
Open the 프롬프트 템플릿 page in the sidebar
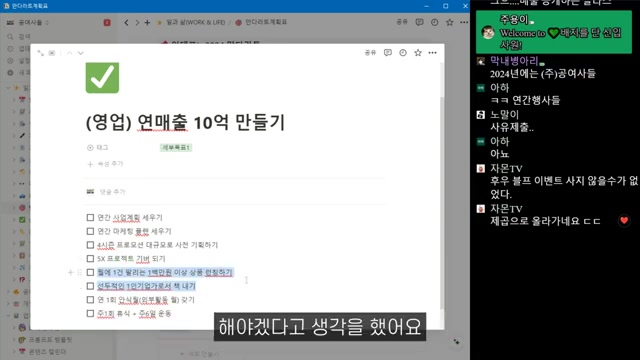pos(50,340)
